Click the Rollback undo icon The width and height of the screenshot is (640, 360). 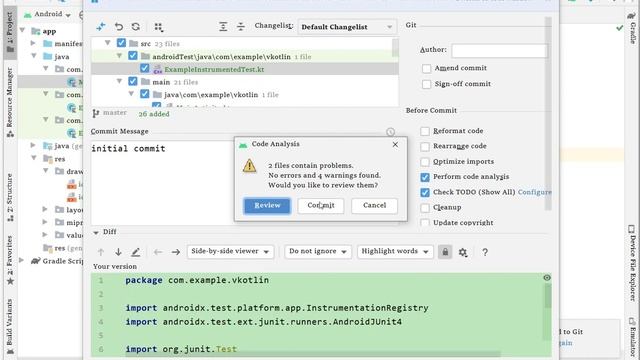(x=119, y=27)
